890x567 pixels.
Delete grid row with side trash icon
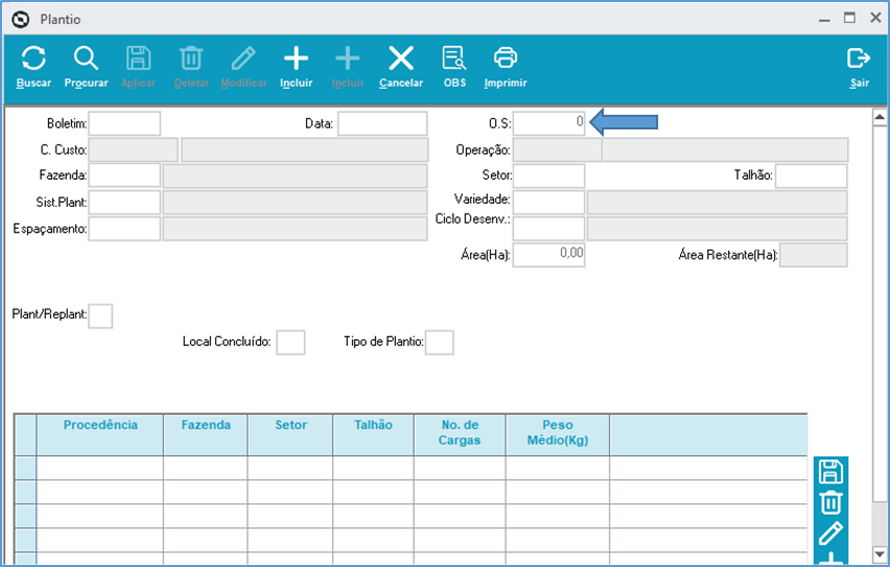coord(831,503)
